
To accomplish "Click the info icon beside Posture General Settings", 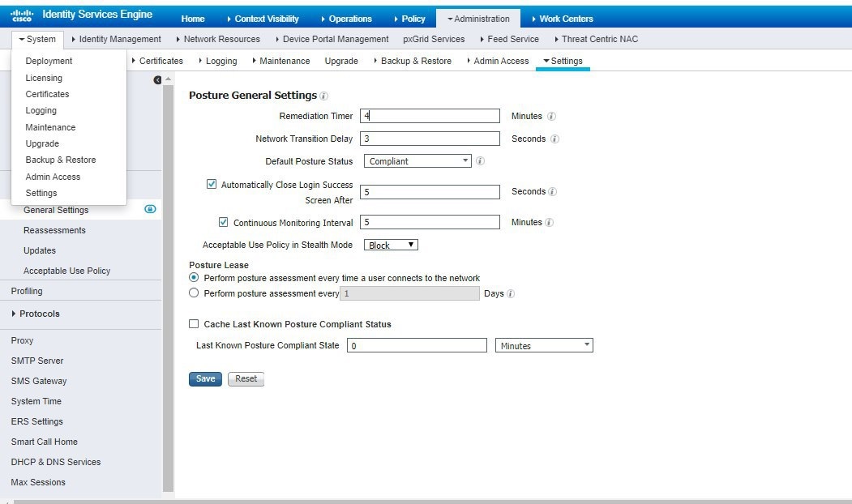I will (323, 95).
